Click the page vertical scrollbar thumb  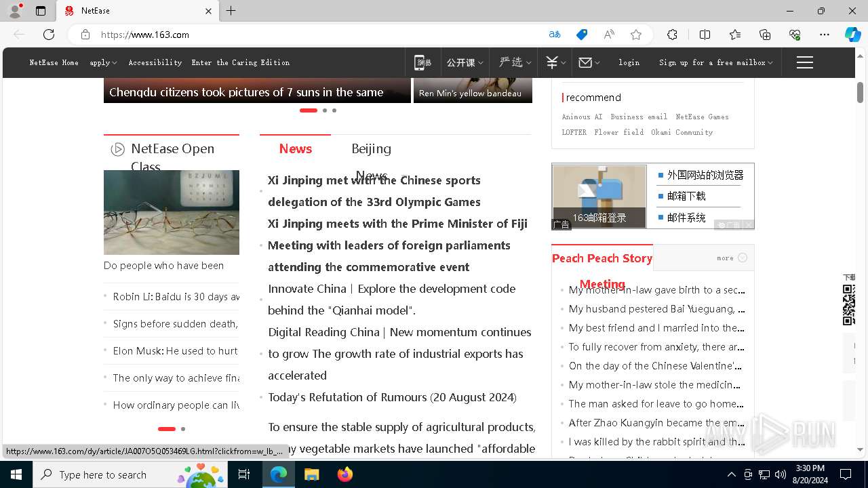click(x=860, y=92)
